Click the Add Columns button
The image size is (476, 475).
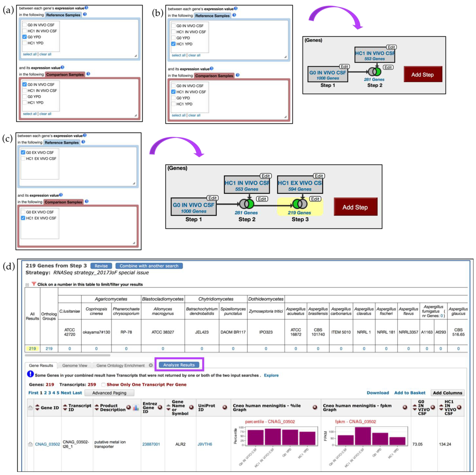point(447,393)
